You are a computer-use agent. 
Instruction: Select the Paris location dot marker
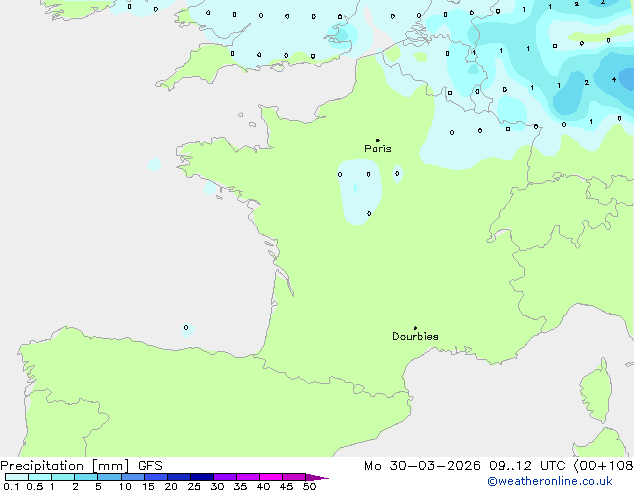(x=378, y=140)
